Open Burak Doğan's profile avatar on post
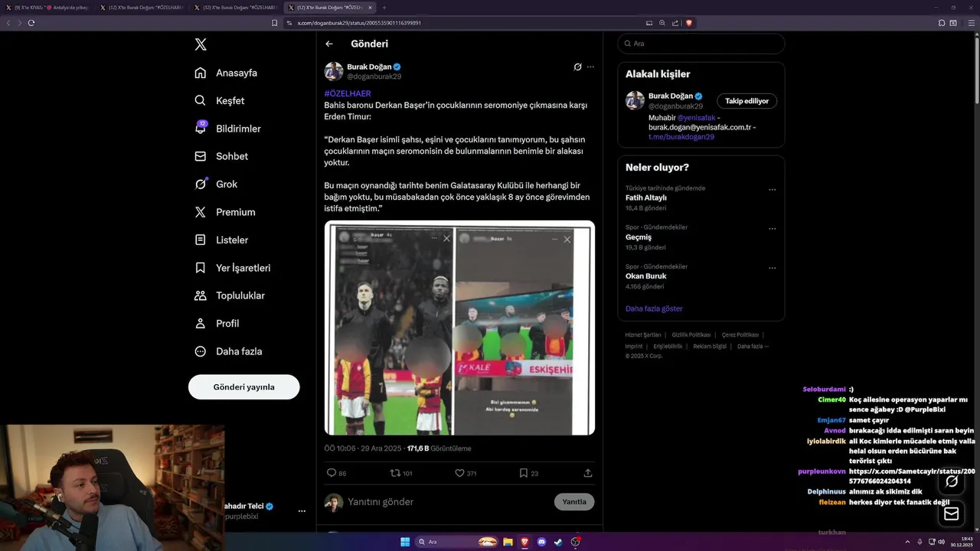The width and height of the screenshot is (980, 551). [334, 71]
